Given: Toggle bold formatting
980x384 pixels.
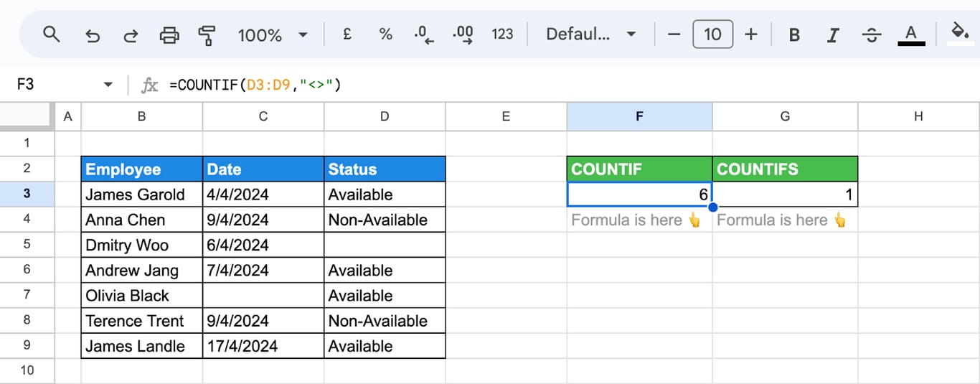Looking at the screenshot, I should pos(794,34).
